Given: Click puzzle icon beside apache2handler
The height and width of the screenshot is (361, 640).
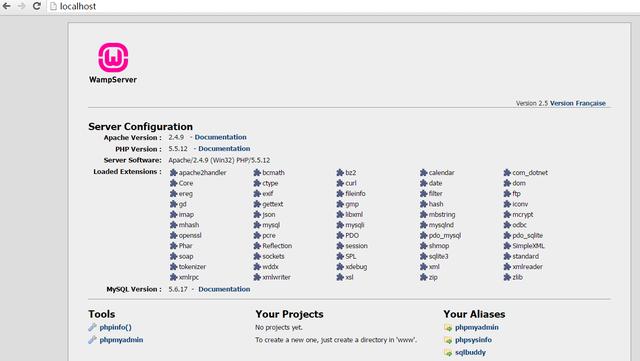Looking at the screenshot, I should point(173,173).
